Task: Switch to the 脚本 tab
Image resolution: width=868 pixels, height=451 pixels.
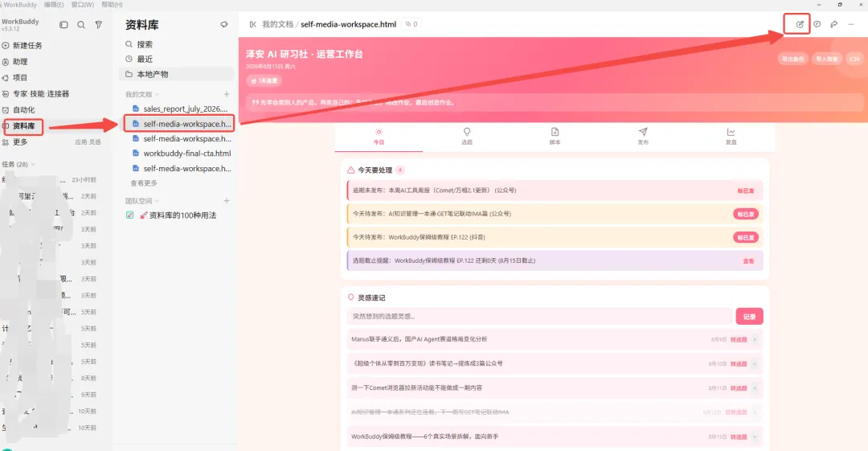Action: (555, 137)
